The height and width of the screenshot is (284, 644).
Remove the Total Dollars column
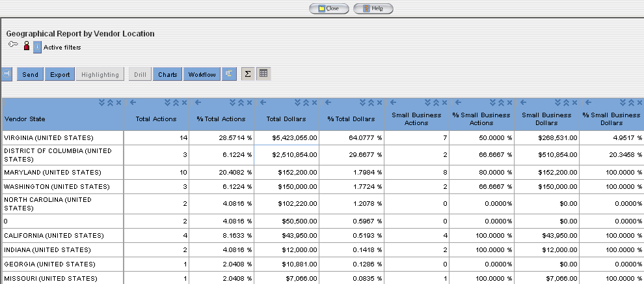coord(315,103)
